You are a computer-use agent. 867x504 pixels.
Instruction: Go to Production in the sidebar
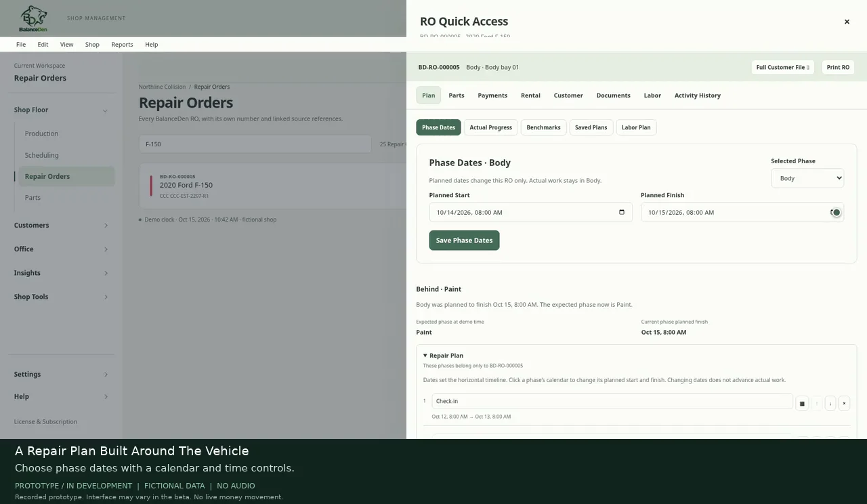click(41, 133)
